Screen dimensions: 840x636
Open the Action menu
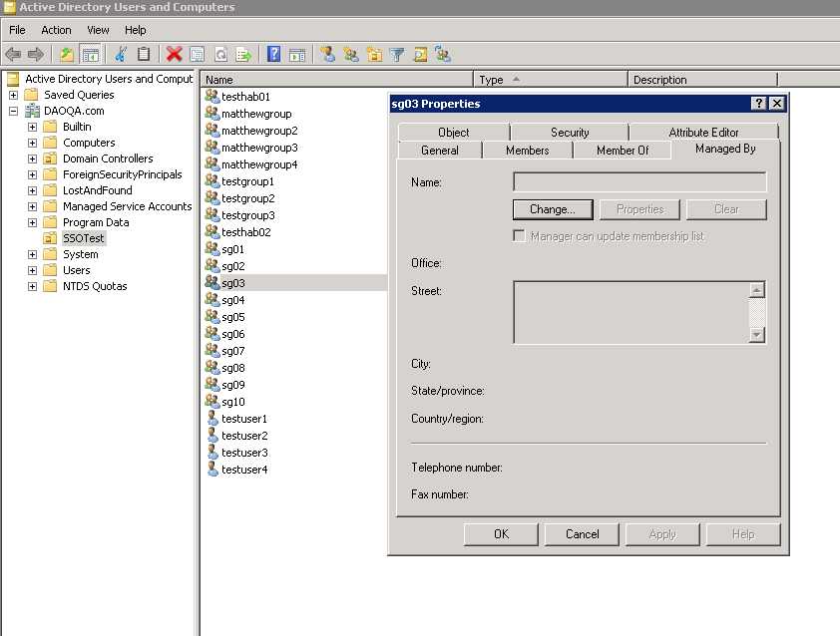[56, 30]
